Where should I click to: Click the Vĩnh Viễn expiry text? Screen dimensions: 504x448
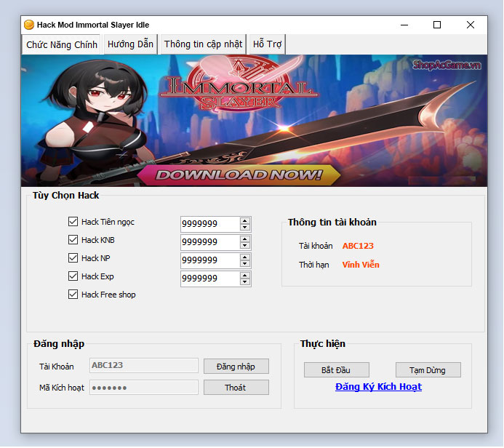click(361, 265)
